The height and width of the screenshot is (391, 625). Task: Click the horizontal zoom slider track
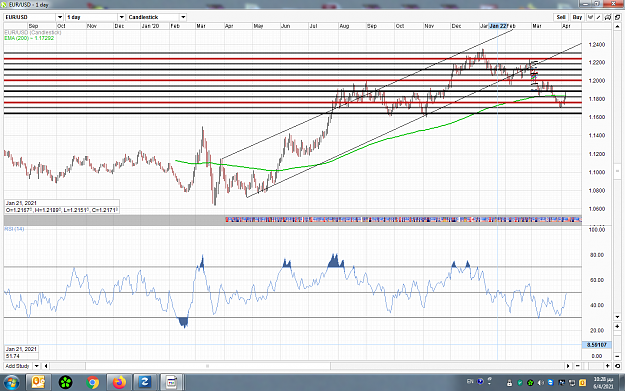point(593,366)
